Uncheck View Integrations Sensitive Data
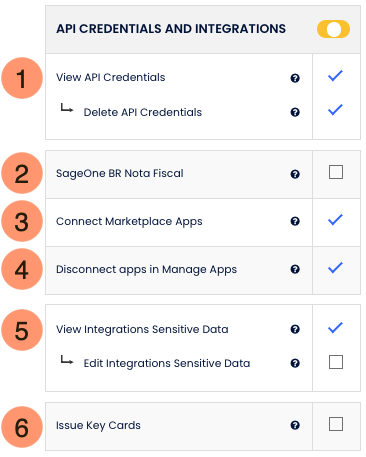Viewport: 366px width, 457px height. tap(335, 328)
